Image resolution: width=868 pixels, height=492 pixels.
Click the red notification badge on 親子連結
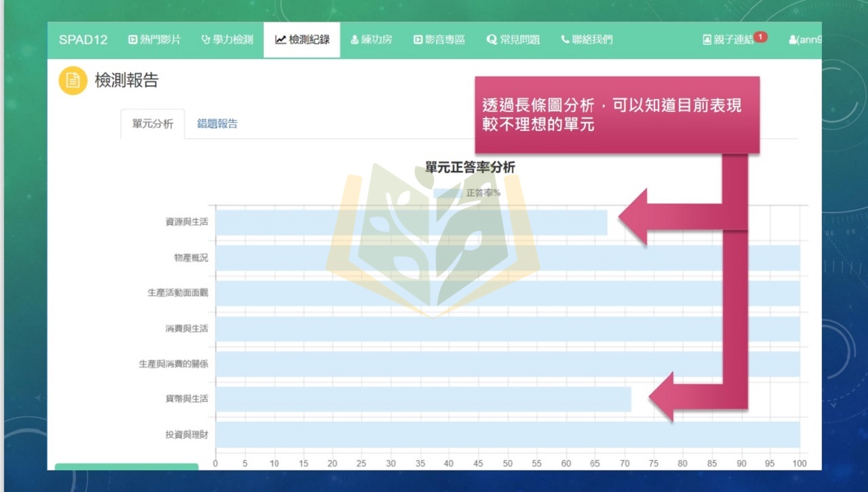click(x=760, y=37)
